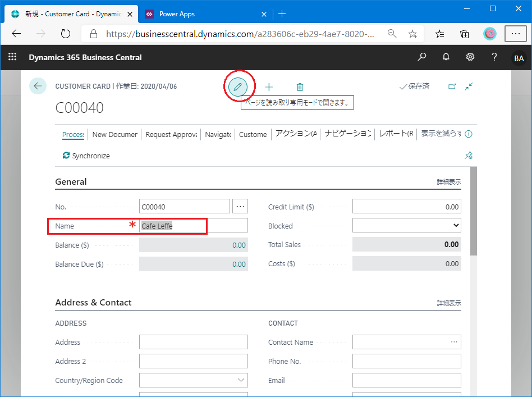
Task: Click Dynamics 365 Business Central title
Action: click(x=85, y=57)
